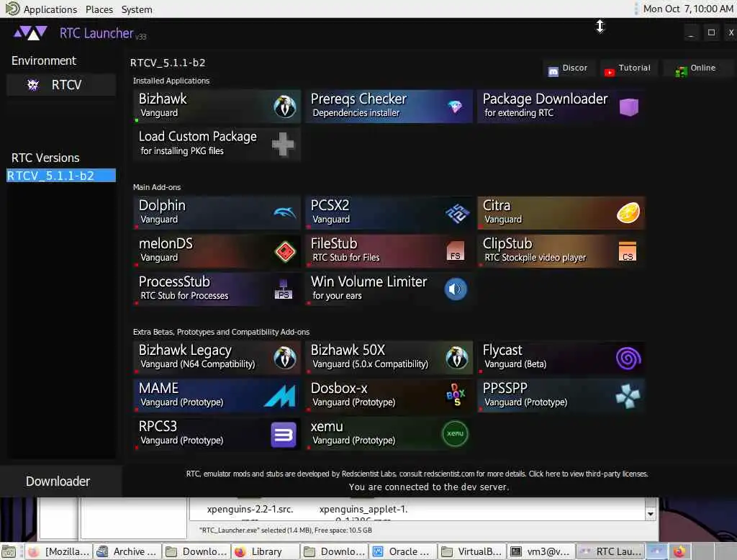The image size is (737, 560).
Task: Launch the PCSX2 Vanguard add-on tile
Action: [x=389, y=213]
